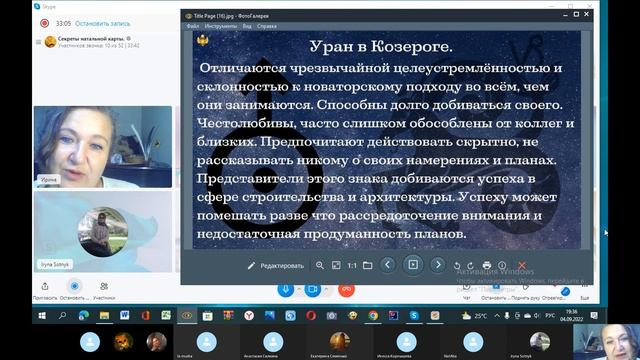Open Вид menu in photo gallery

[247, 26]
